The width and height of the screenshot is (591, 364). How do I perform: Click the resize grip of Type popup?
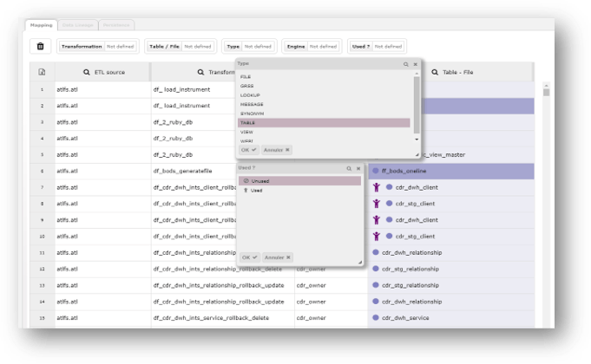[x=417, y=155]
